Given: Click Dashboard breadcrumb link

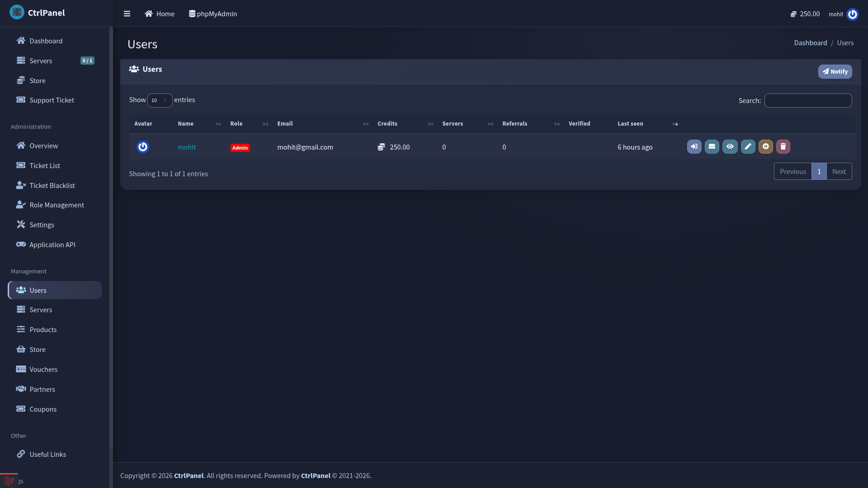Looking at the screenshot, I should (x=810, y=42).
